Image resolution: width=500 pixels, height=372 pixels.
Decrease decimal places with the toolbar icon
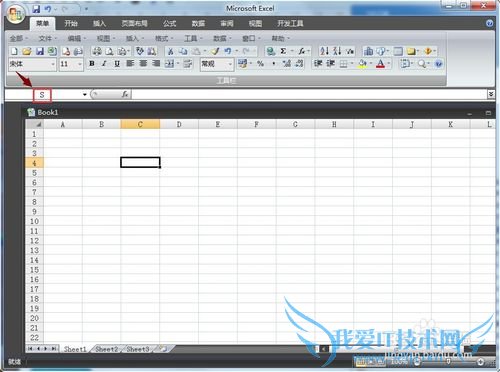299,63
